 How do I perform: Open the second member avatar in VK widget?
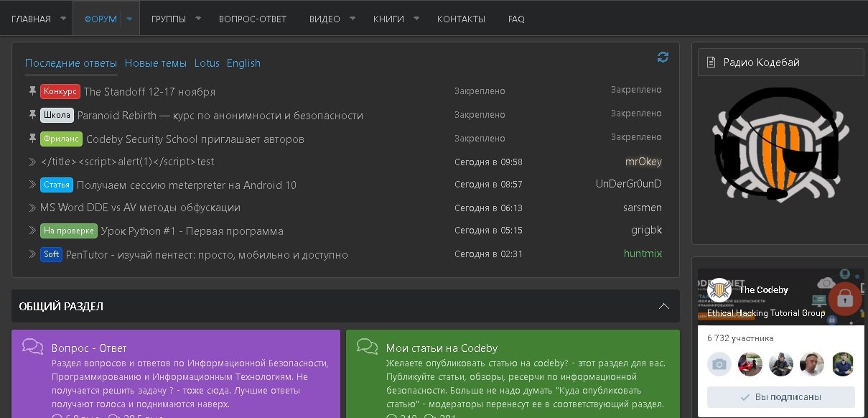pos(750,364)
